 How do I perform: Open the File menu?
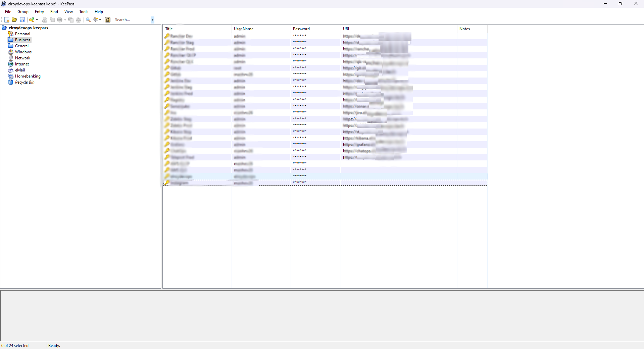[x=8, y=12]
